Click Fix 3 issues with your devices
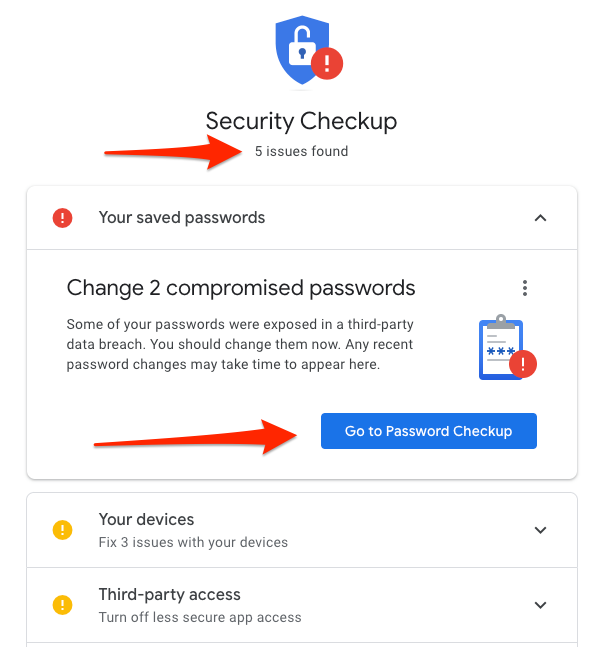 pos(193,542)
